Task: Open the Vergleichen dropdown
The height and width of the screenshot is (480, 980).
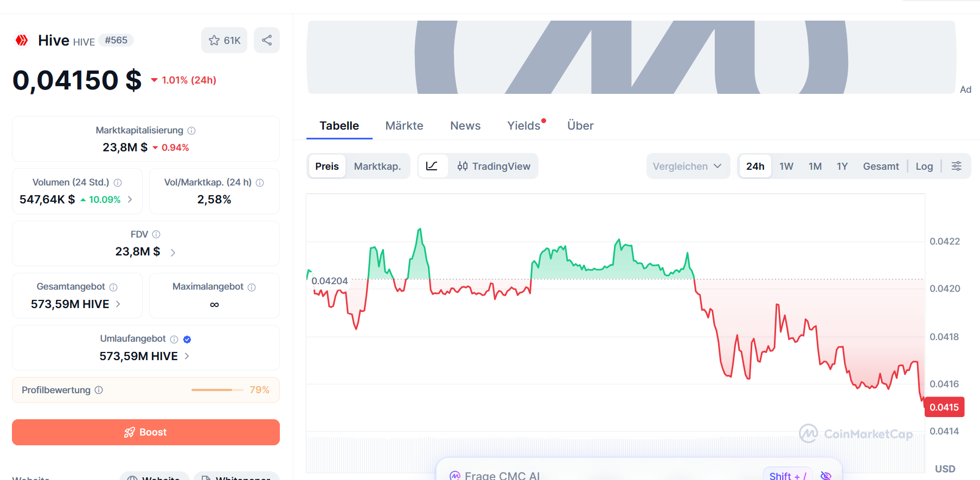Action: click(x=688, y=166)
